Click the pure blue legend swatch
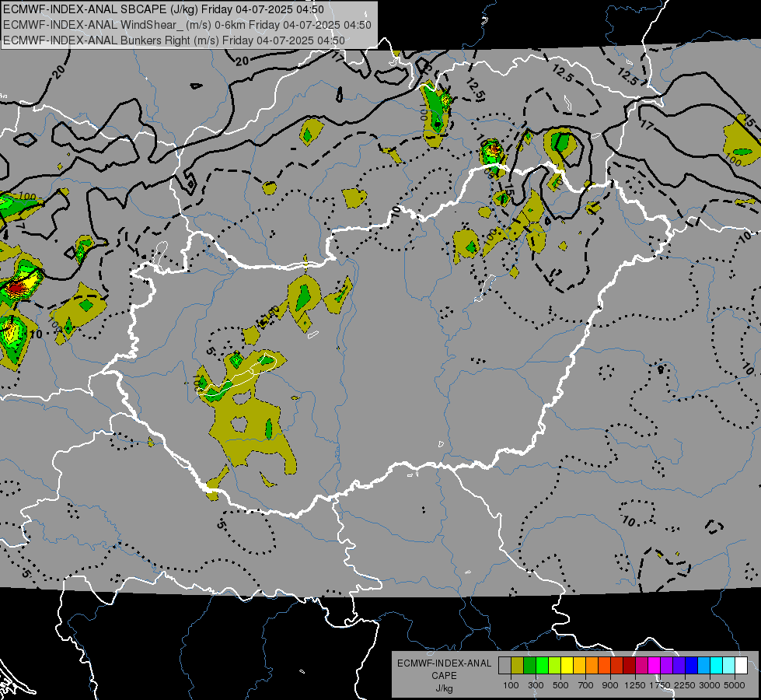Screen dimensions: 761x700 click(692, 666)
